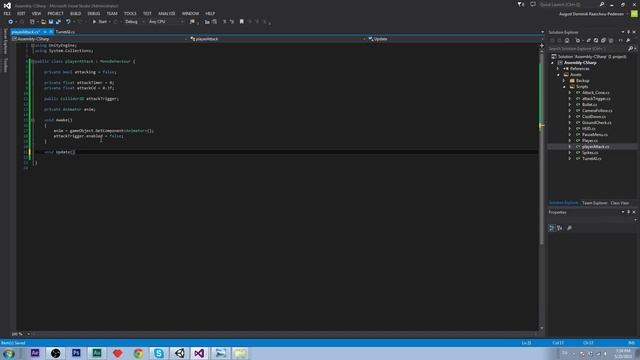
Task: Select CameraFollow.cs in Solution Explorer
Action: click(x=597, y=111)
